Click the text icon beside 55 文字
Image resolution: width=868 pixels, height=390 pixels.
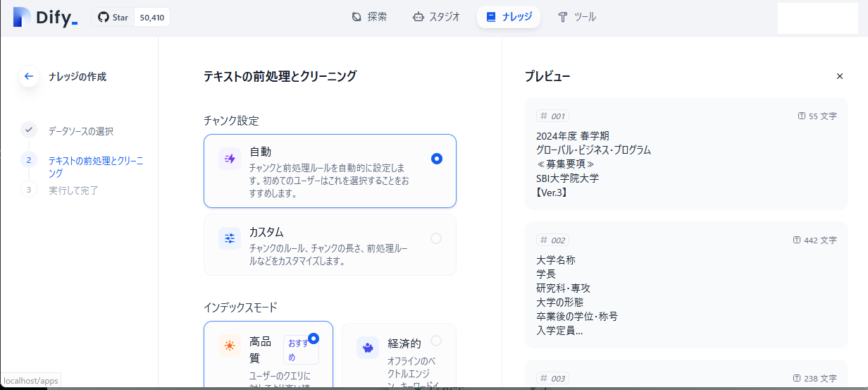(802, 116)
